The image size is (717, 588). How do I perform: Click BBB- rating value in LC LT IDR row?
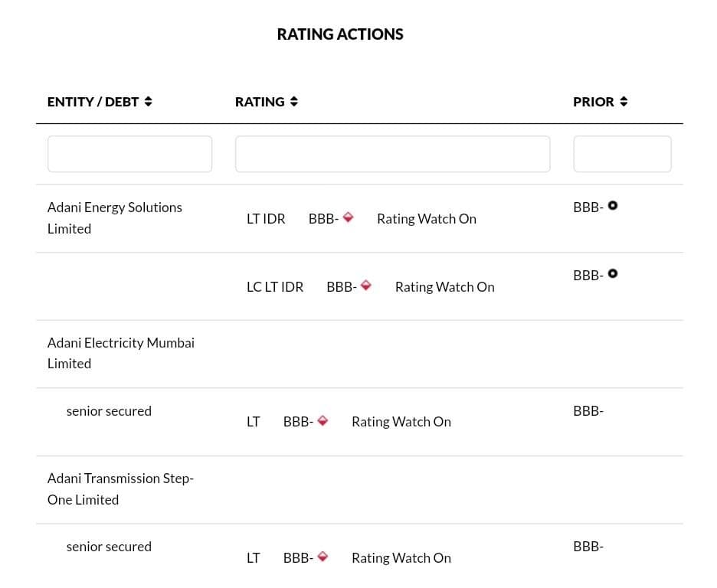(342, 287)
